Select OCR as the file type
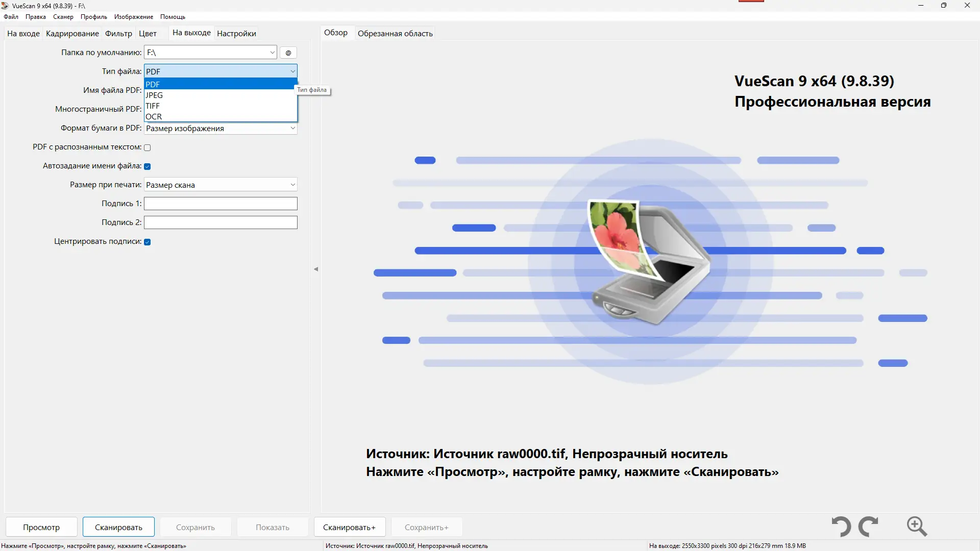The width and height of the screenshot is (980, 551). [x=153, y=116]
